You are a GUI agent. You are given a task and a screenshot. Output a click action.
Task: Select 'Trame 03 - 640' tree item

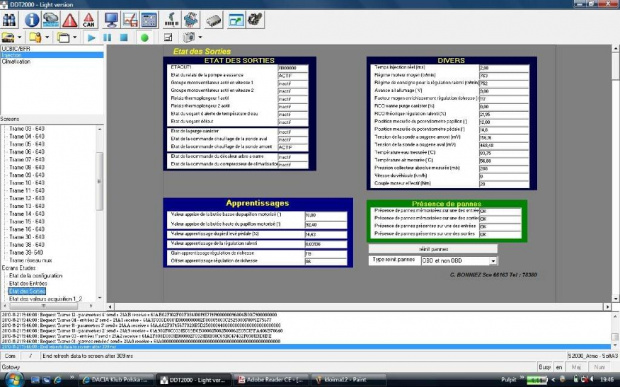coord(27,129)
